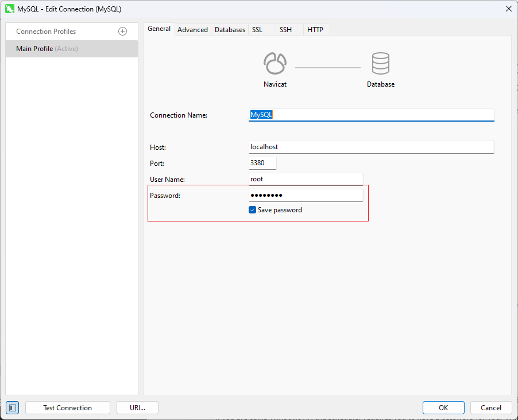The width and height of the screenshot is (518, 420).
Task: Open the HTTP tab
Action: point(315,30)
